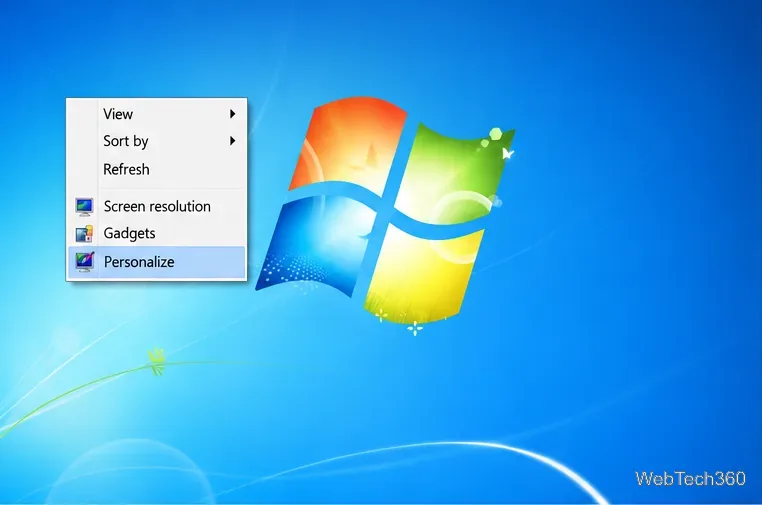
Task: Open Gadgets from the context menu
Action: tap(156, 233)
